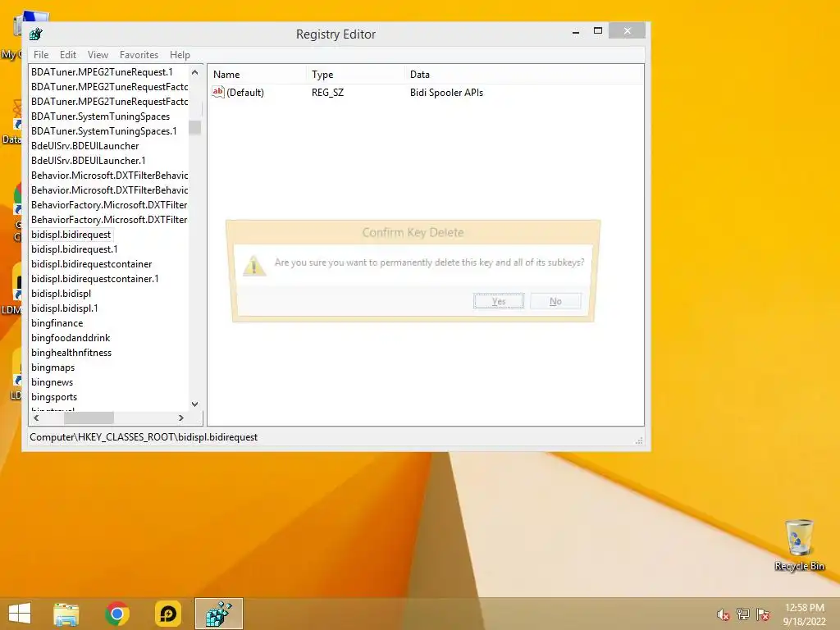Select the (Default) string value icon

click(x=217, y=92)
